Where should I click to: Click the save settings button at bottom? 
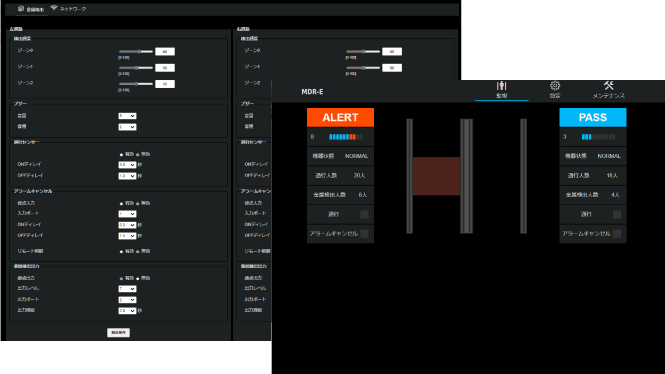coord(118,332)
